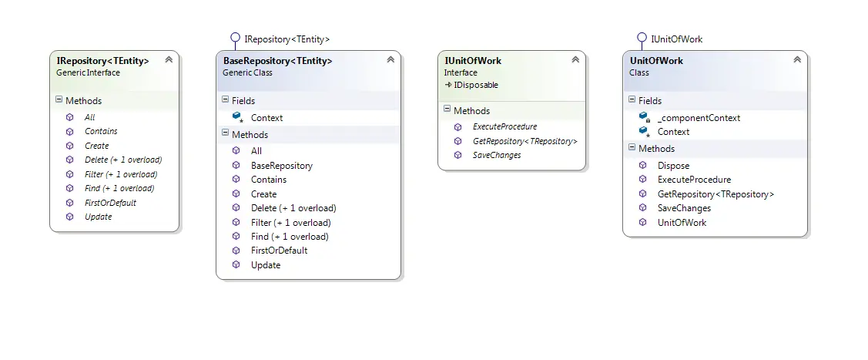868x360 pixels.
Task: Select IRepository<TEntity> interface title
Action: click(x=102, y=60)
